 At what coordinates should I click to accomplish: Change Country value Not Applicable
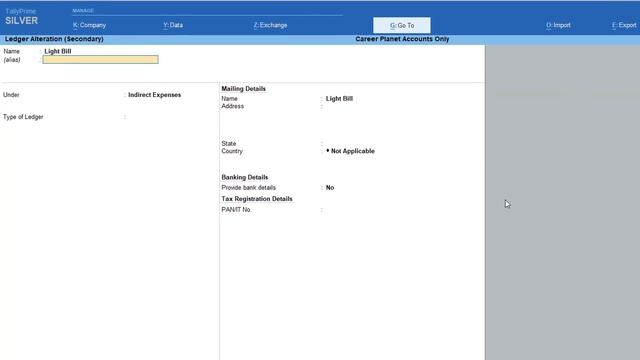350,151
